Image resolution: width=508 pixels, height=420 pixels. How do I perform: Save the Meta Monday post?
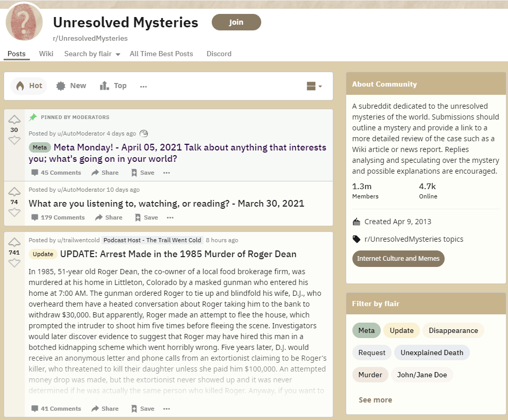(143, 173)
